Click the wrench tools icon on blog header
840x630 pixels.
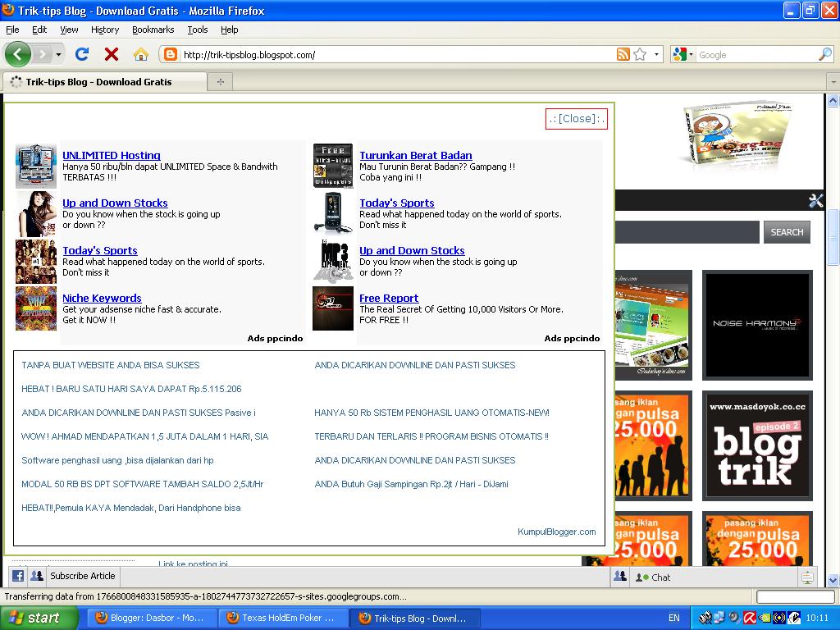816,200
